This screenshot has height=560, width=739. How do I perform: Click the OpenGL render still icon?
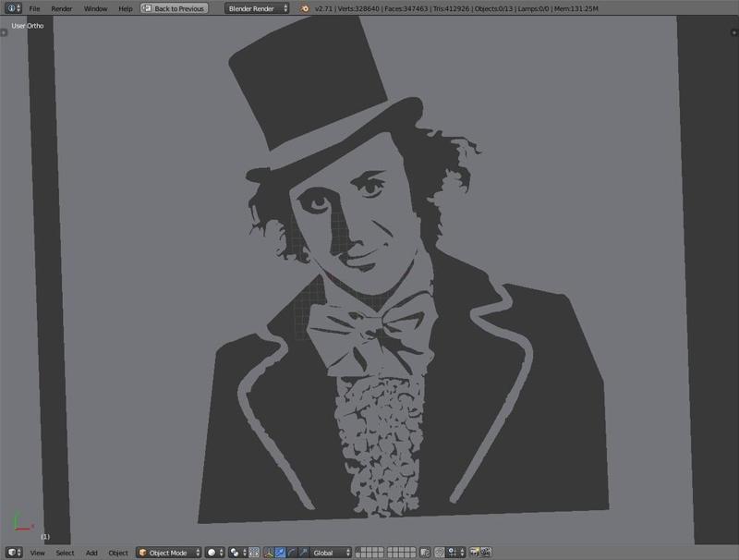[474, 551]
